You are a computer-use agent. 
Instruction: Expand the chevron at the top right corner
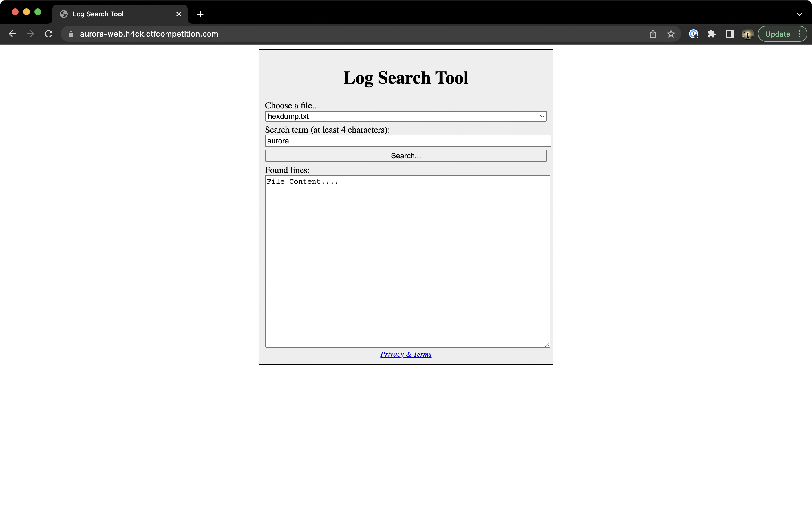[799, 14]
